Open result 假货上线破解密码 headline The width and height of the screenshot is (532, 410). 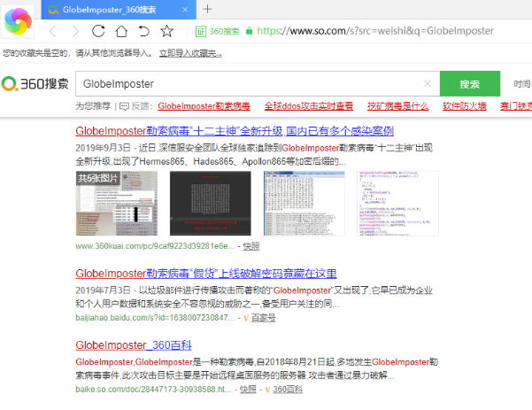(x=206, y=274)
